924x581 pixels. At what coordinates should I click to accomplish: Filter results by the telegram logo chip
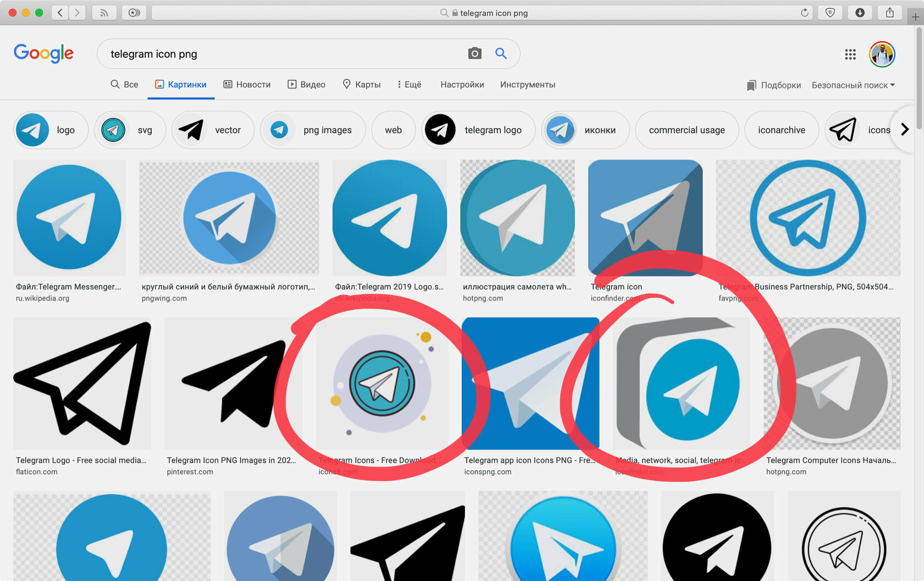tap(478, 130)
